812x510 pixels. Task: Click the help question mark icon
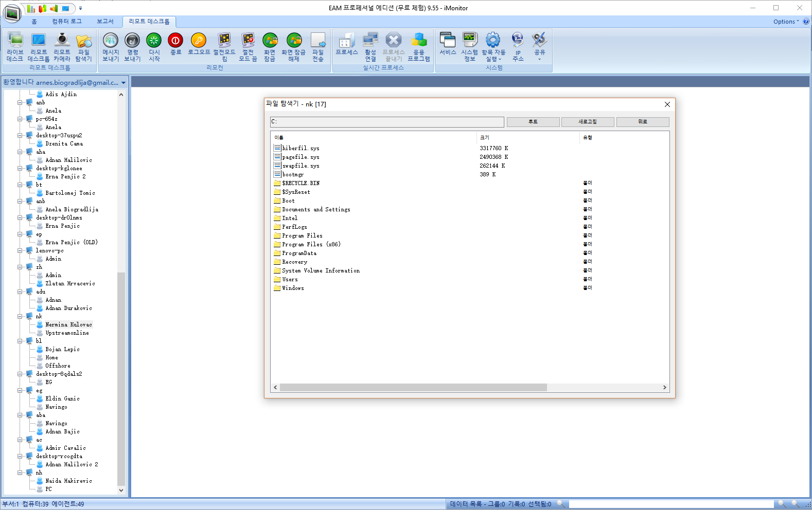(x=806, y=22)
